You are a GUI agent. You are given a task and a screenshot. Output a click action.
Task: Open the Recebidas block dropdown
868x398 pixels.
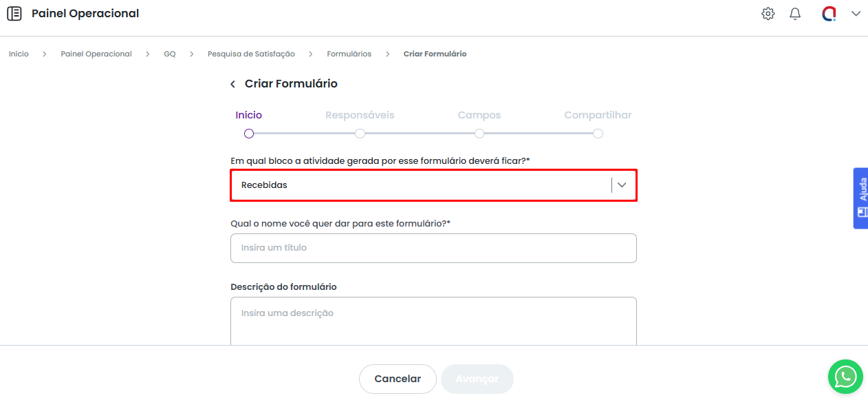pyautogui.click(x=420, y=185)
